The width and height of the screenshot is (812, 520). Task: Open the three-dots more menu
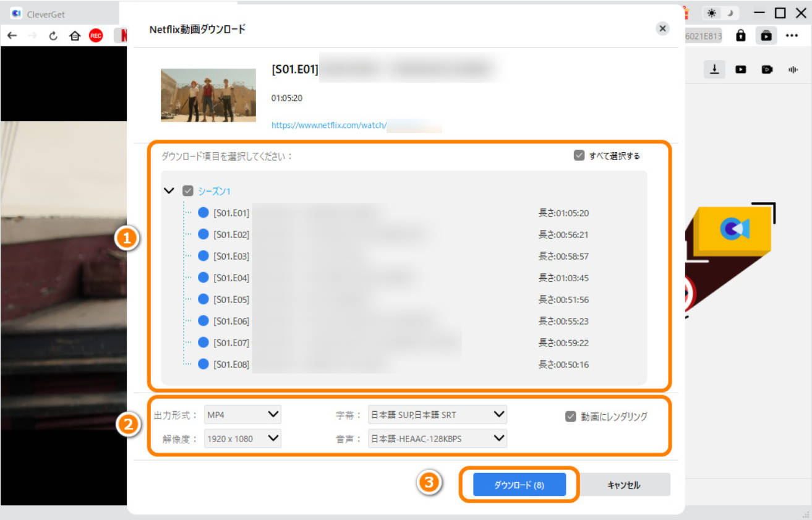click(792, 36)
